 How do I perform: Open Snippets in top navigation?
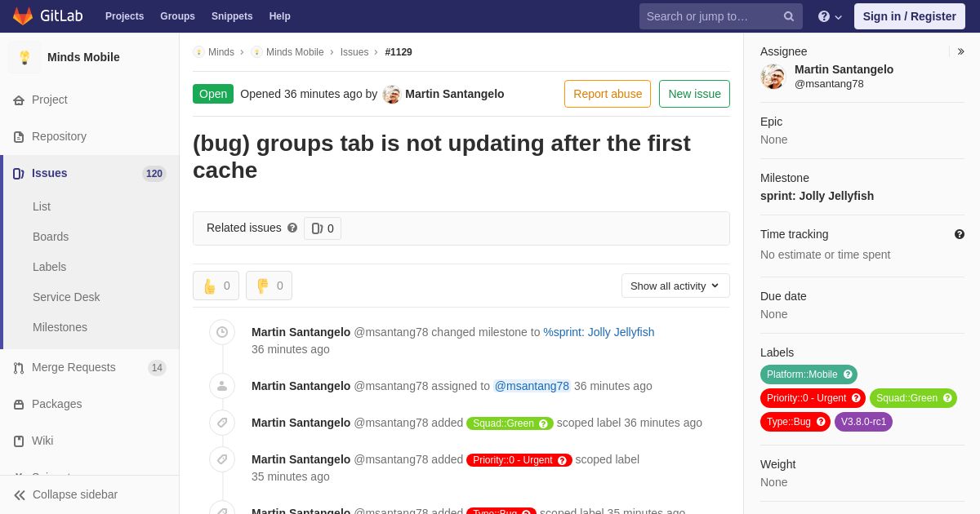point(232,16)
